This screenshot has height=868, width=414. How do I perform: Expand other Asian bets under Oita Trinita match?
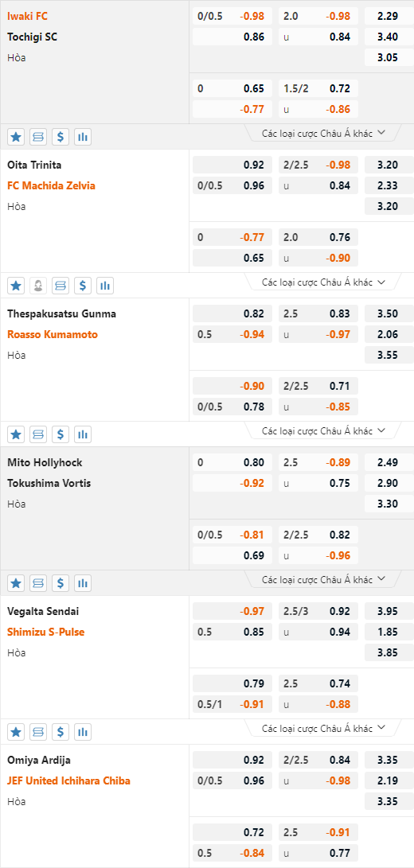[x=324, y=282]
